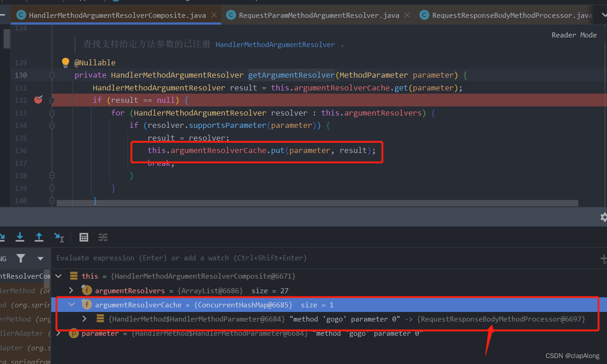
Task: Select the 'dlerAdapter (' stack frame
Action: tap(25, 333)
